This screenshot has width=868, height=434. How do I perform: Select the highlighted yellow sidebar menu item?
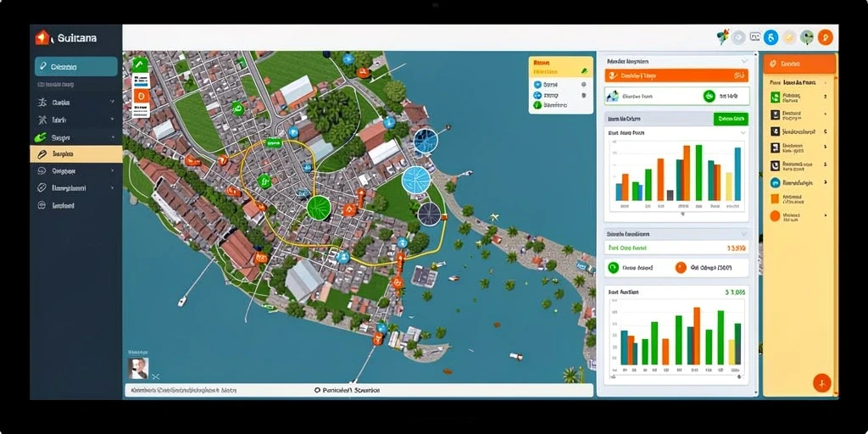click(75, 154)
